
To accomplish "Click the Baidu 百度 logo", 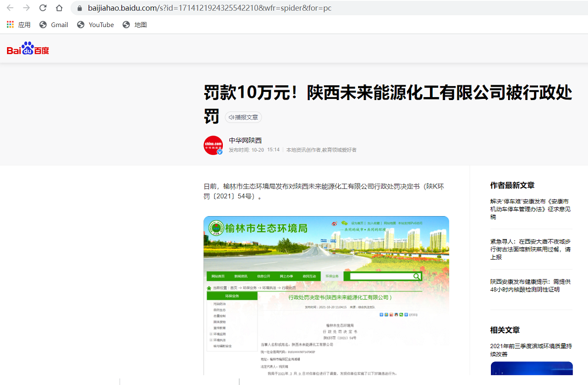I will coord(28,48).
